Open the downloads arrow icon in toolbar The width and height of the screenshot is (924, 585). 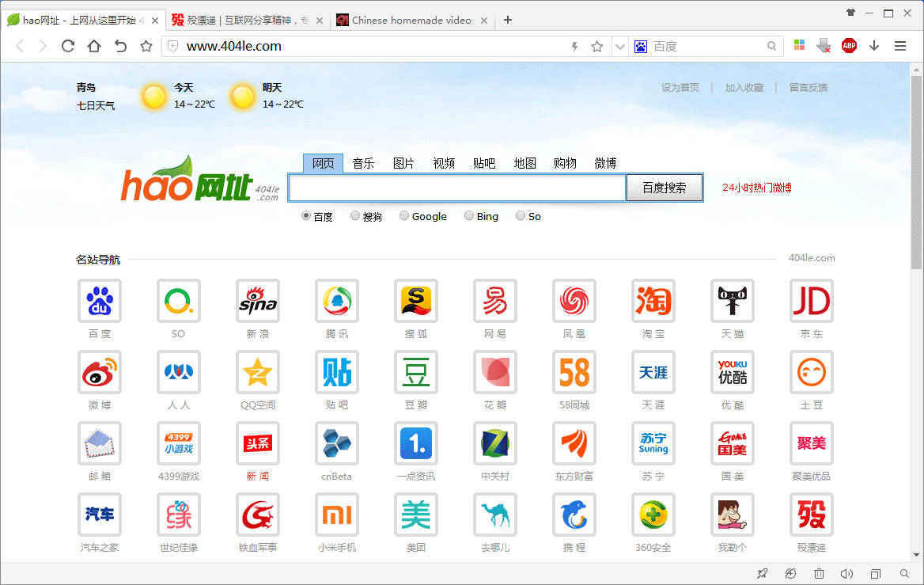(874, 46)
